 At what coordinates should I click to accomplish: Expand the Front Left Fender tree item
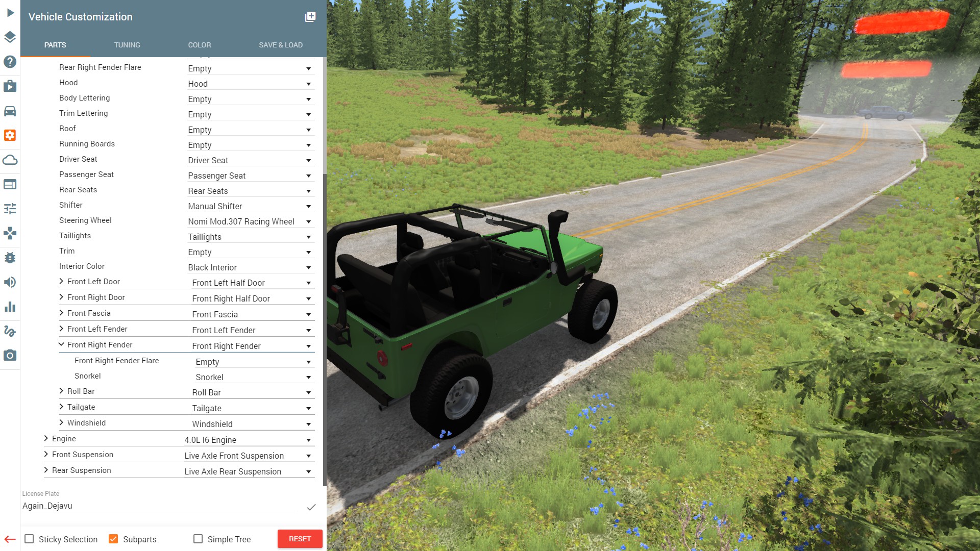61,329
